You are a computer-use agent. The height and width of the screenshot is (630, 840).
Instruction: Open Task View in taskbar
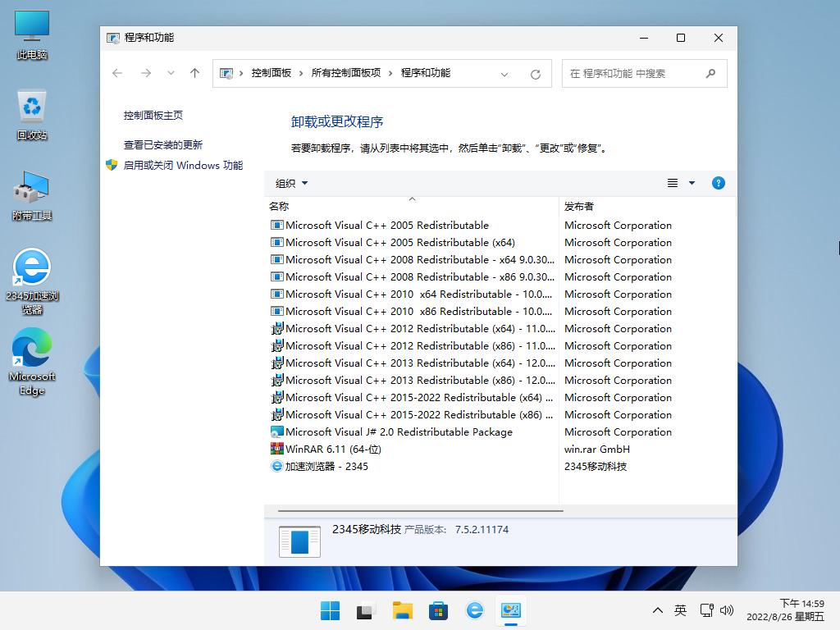(365, 610)
